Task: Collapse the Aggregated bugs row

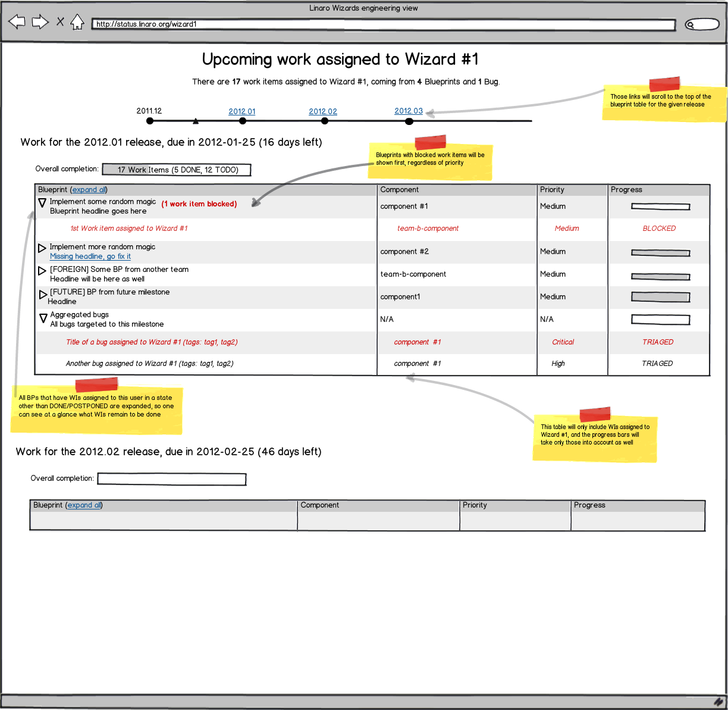Action: [x=43, y=318]
